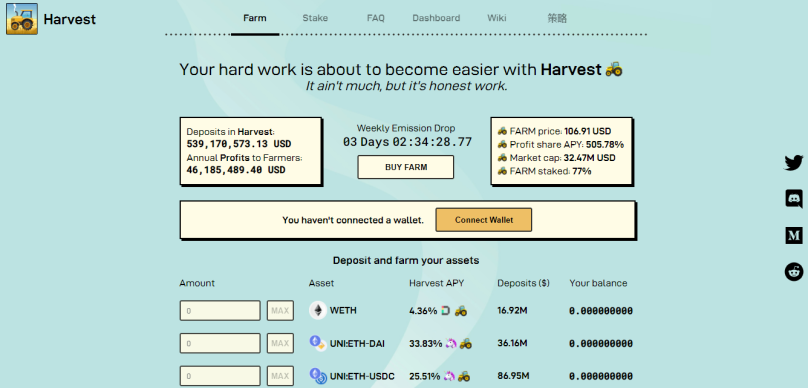Click the Harvest tractor logo
Screen dimensions: 808x388
click(22, 19)
